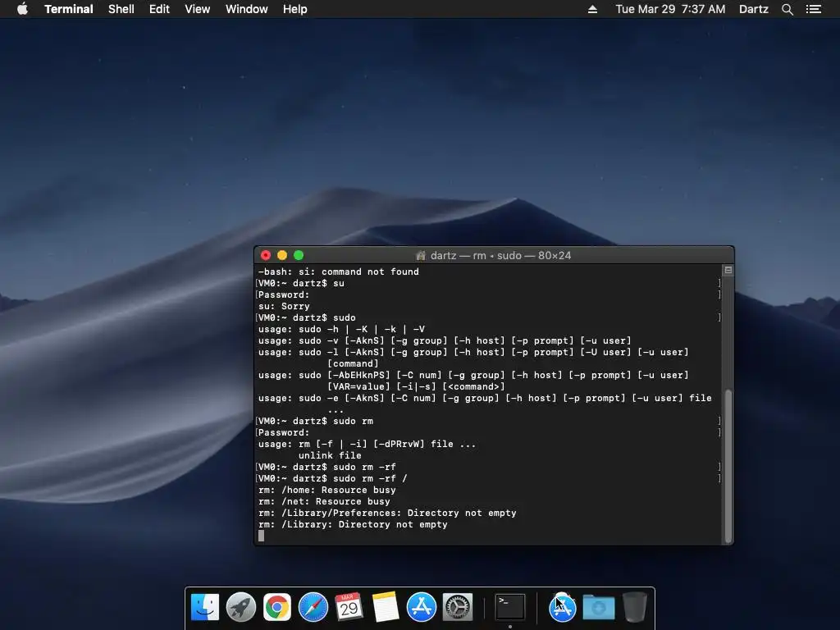Click the 'su: Sorry' output line
This screenshot has width=840, height=630.
[x=284, y=307]
